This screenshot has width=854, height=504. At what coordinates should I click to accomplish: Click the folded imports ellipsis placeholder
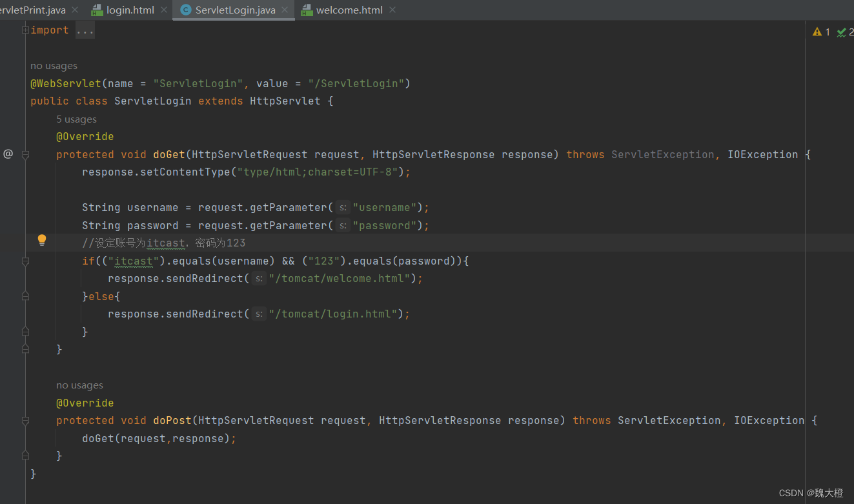85,30
